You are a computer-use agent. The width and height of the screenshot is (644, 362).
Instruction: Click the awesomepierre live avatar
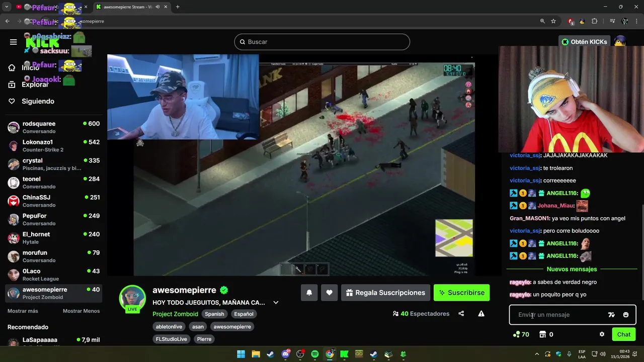point(132,299)
